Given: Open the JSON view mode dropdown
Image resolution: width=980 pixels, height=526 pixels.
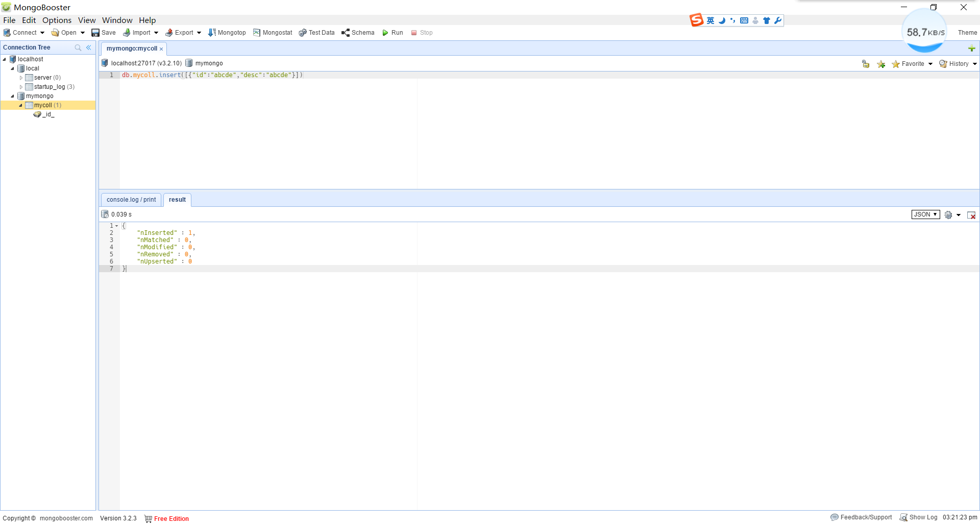Looking at the screenshot, I should (925, 214).
